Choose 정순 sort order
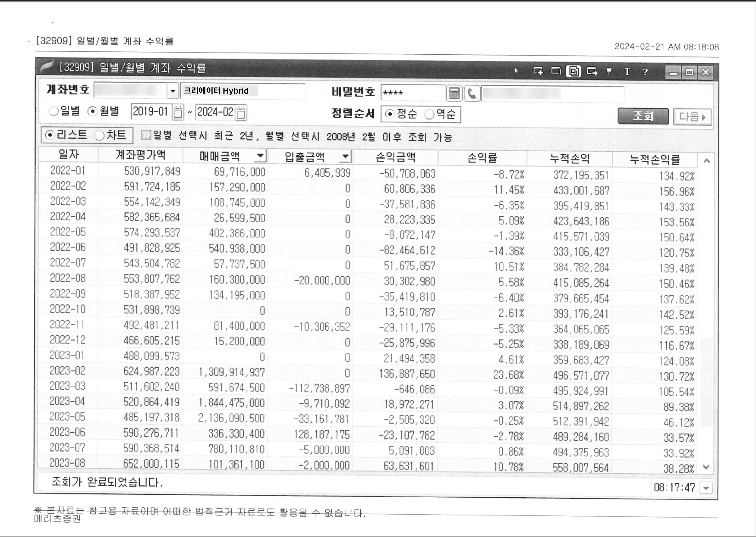Screen dimensions: 756x537 pyautogui.click(x=390, y=114)
